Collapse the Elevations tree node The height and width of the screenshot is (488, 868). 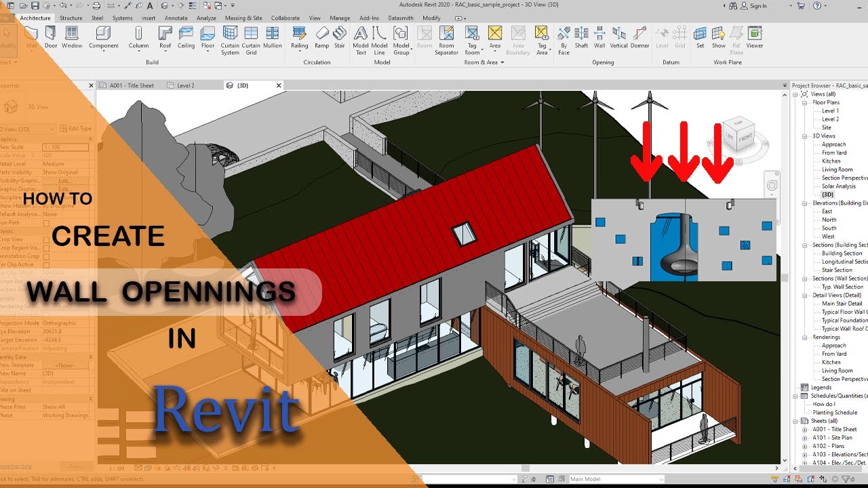pyautogui.click(x=805, y=203)
